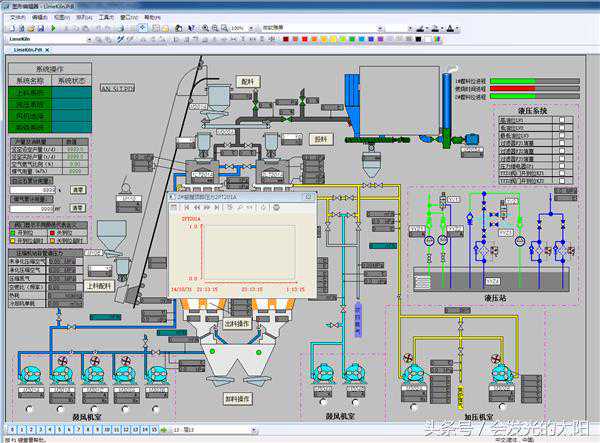Click the zoom in magnifier icon
Image resolution: width=600 pixels, height=443 pixels.
[x=204, y=28]
